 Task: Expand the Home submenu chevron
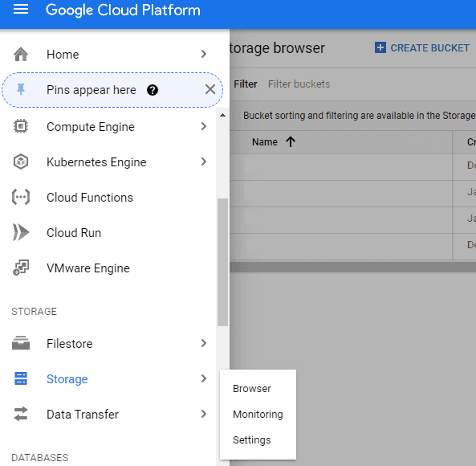(x=204, y=54)
